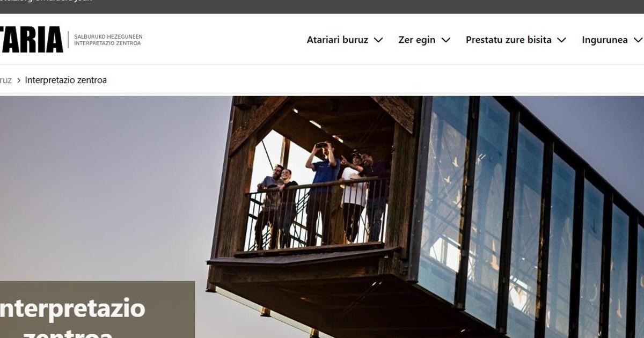Screen dimensions: 644x338
Task: Click the dark top bar text
Action: [x=46, y=2]
